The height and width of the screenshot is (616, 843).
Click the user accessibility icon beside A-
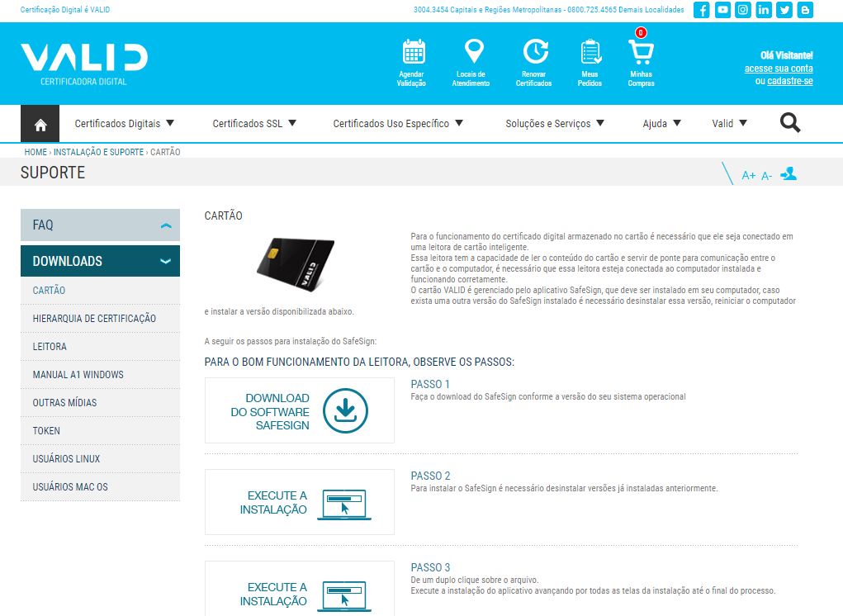pyautogui.click(x=789, y=174)
